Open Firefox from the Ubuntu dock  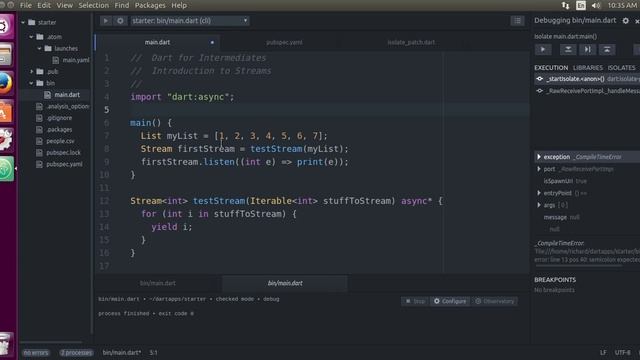pos(6,83)
